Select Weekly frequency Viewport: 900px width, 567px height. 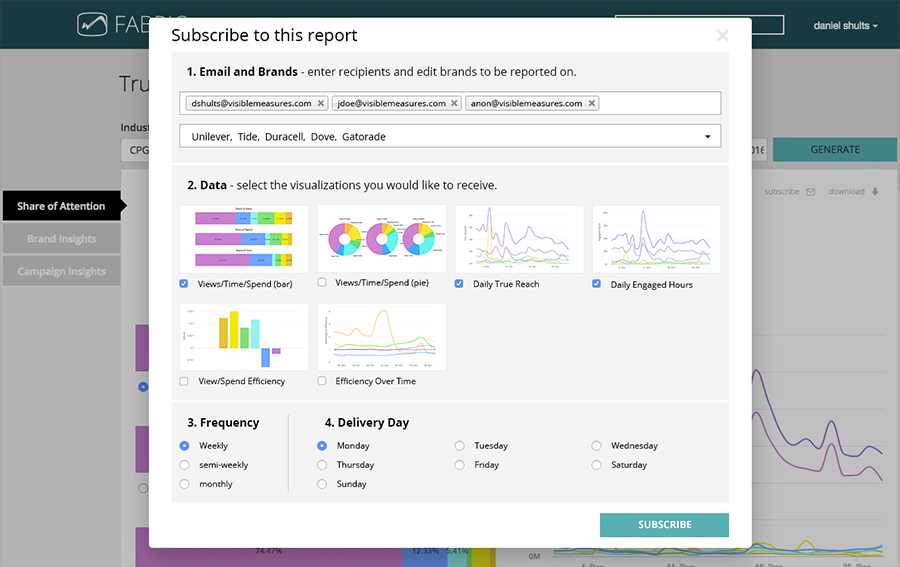click(x=184, y=445)
